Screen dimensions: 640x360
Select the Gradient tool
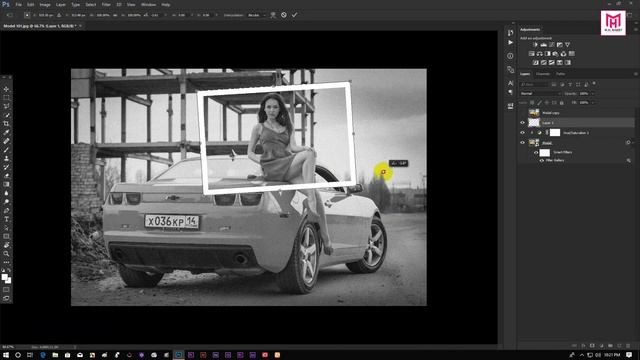(6, 184)
